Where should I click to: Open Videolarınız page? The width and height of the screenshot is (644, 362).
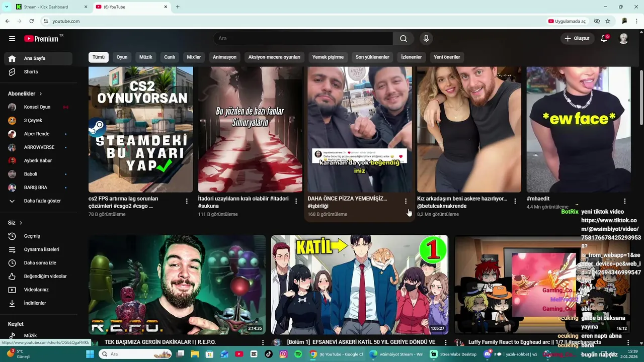tap(38, 290)
